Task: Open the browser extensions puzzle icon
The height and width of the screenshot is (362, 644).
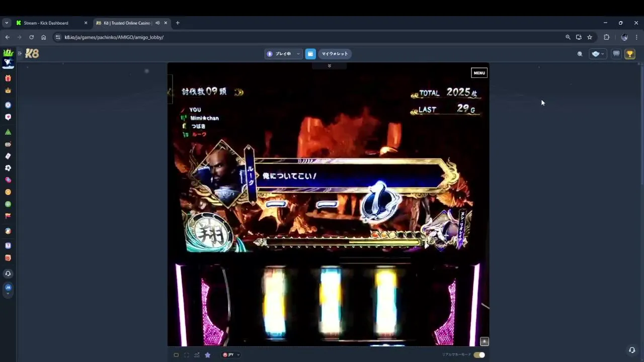Action: click(606, 37)
